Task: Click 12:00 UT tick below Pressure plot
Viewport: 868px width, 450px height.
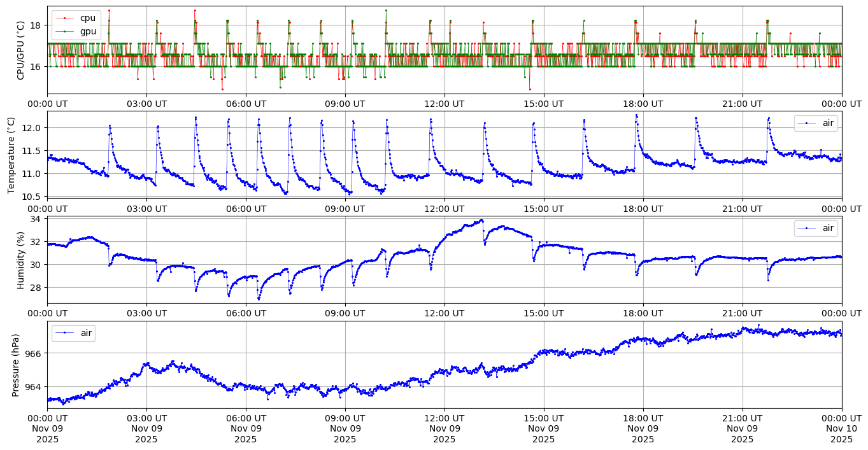Action: 444,418
